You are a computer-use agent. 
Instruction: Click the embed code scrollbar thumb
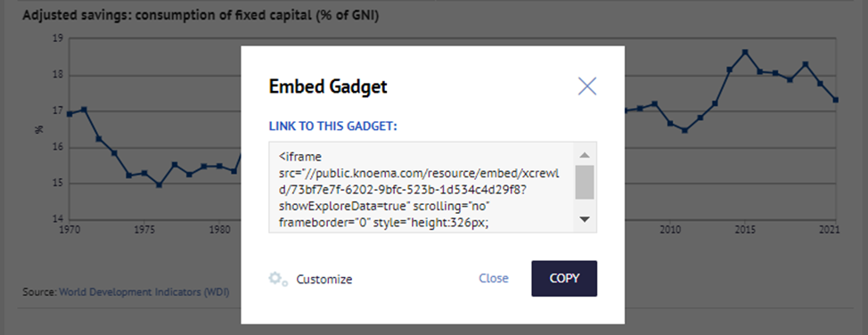[585, 182]
